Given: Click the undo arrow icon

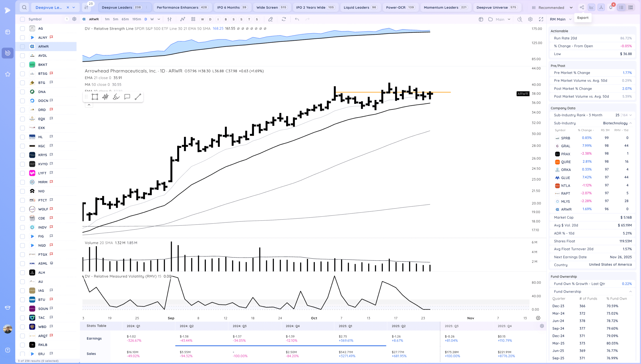Looking at the screenshot, I should [x=297, y=19].
